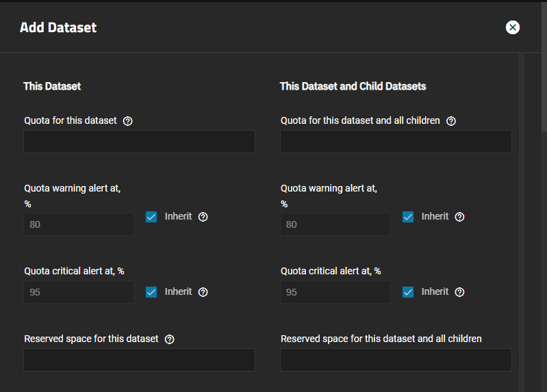Click help icon for quota including all children
Screen dimensions: 547x392
click(451, 121)
